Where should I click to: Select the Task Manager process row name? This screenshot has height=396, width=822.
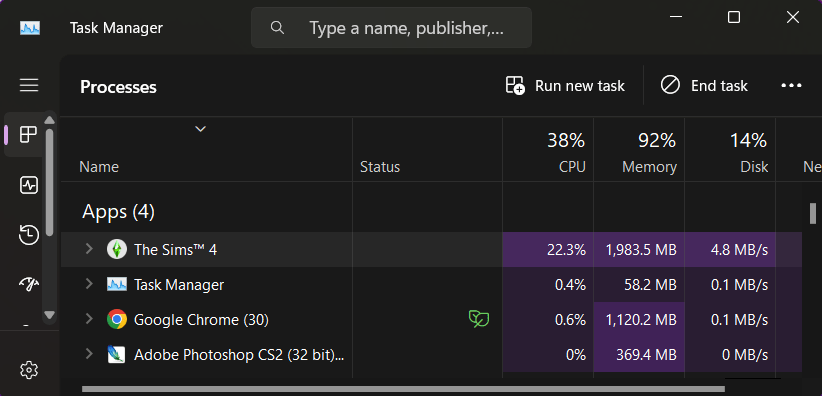click(179, 285)
